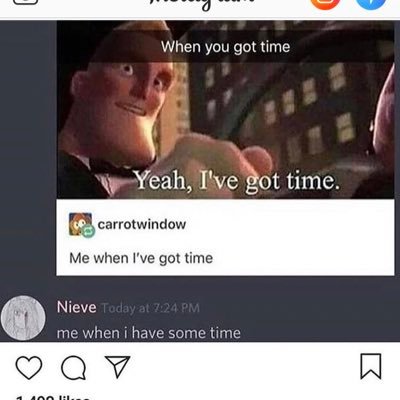
Task: Open the camera icon at top left
Action: (25, 2)
